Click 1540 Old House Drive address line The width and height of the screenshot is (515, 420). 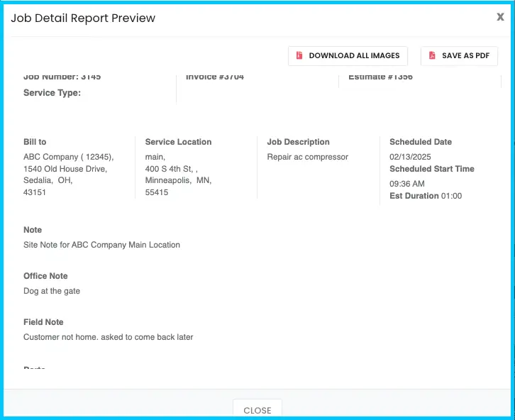pos(65,169)
